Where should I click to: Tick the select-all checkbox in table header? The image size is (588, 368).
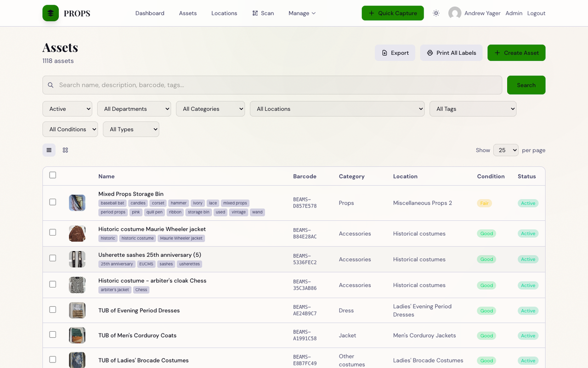(x=53, y=175)
